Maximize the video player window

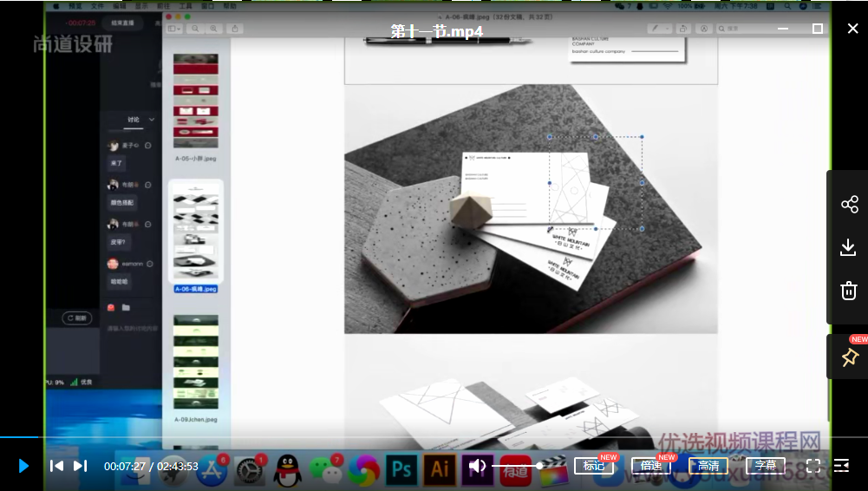[x=817, y=29]
